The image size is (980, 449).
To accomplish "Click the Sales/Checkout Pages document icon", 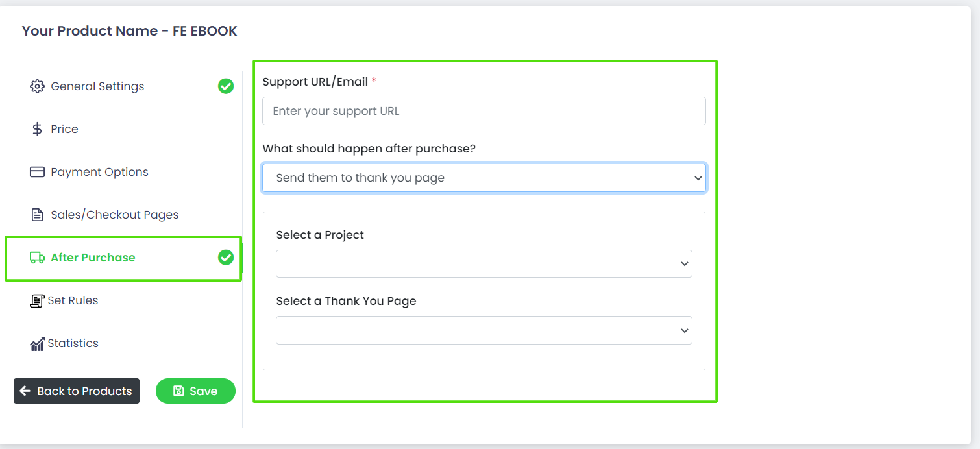I will point(38,215).
